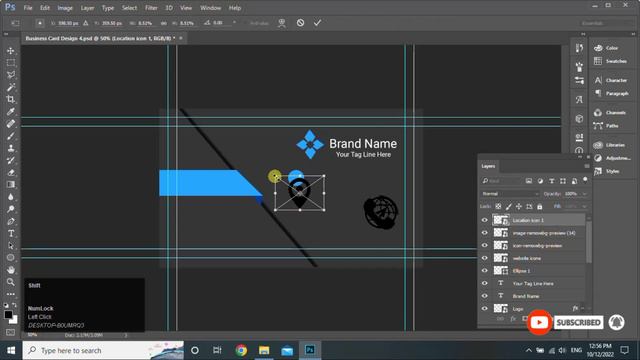Select the Brush tool
This screenshot has height=360, width=640.
(x=11, y=136)
